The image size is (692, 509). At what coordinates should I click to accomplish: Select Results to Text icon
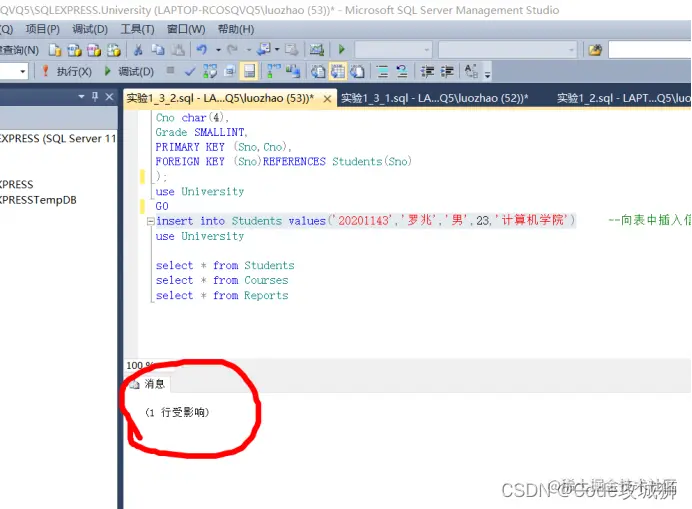click(318, 71)
